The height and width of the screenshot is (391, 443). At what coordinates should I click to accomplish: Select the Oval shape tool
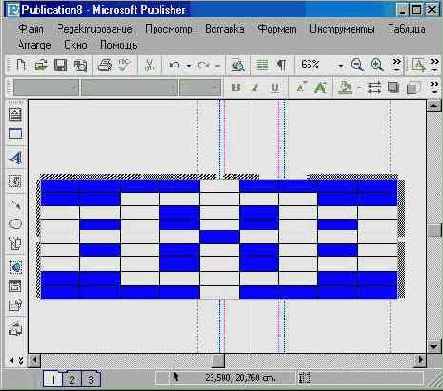tap(15, 223)
